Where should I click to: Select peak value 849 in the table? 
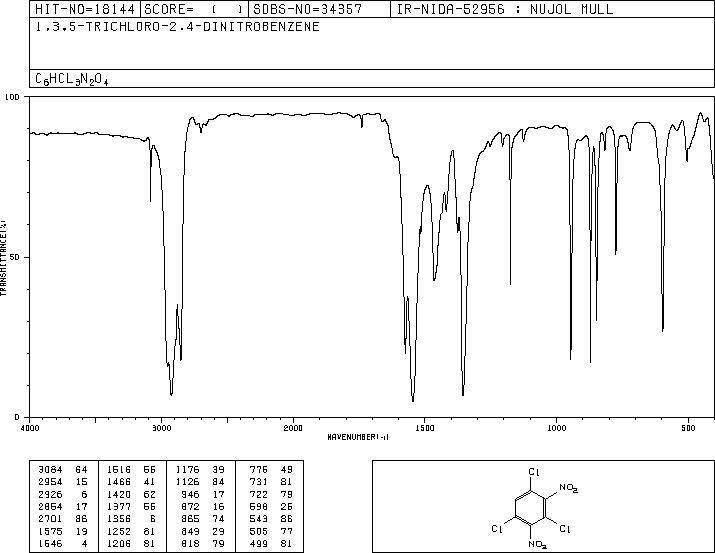pyautogui.click(x=191, y=531)
